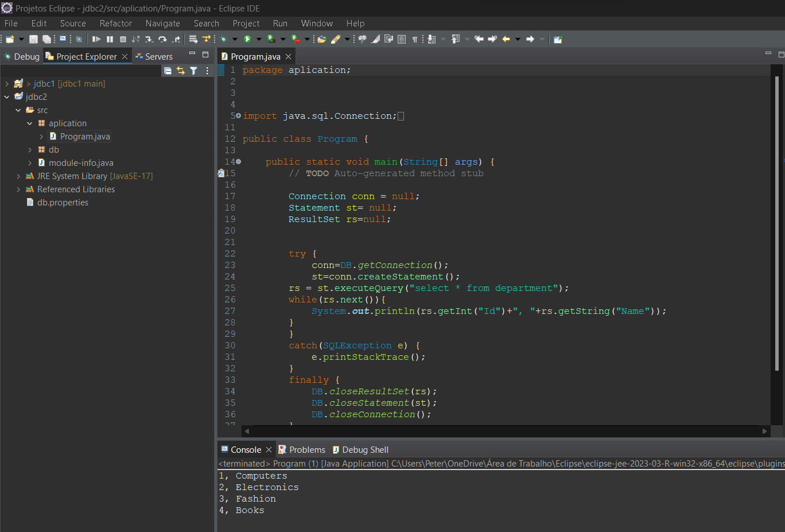Select db.properties in Project Explorer

63,202
